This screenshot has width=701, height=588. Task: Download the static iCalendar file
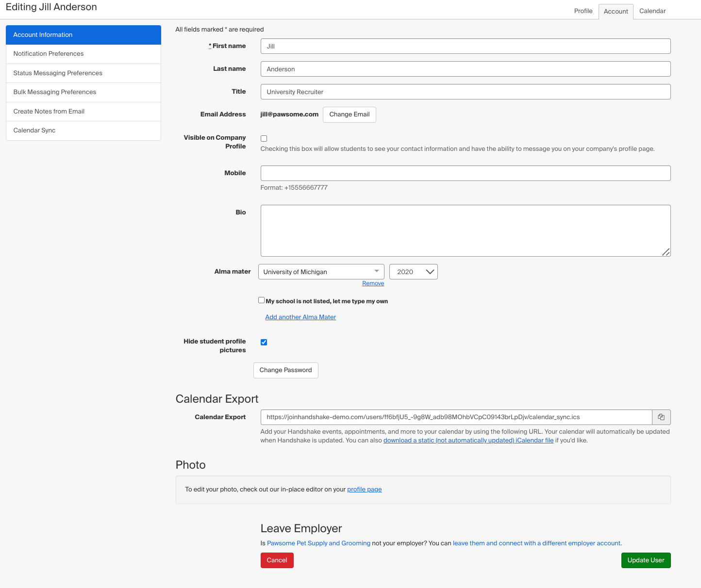coord(468,440)
